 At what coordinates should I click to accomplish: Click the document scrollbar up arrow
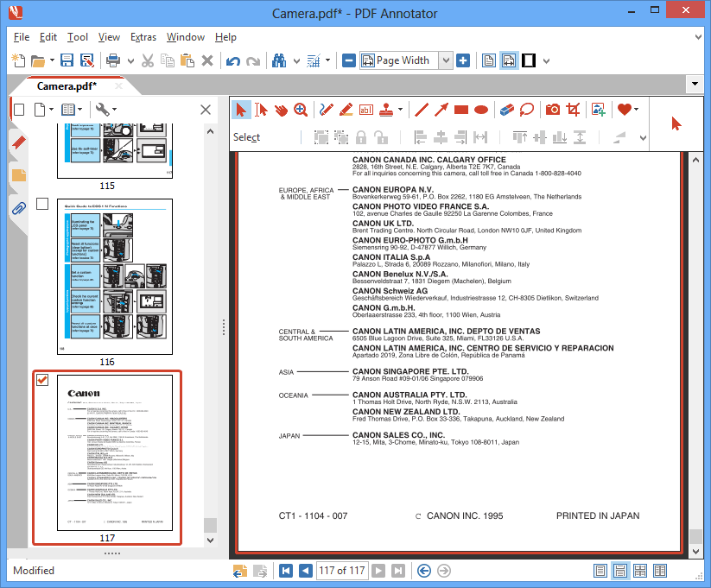tap(695, 160)
